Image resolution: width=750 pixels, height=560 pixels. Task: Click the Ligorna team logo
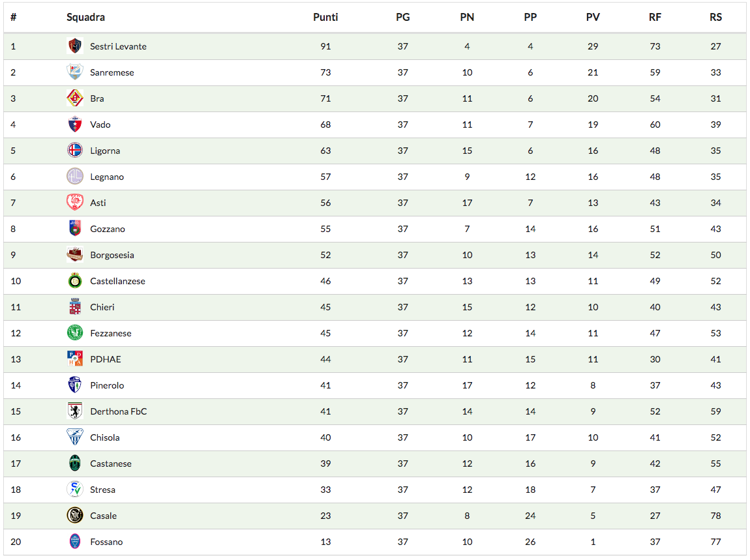coord(75,151)
